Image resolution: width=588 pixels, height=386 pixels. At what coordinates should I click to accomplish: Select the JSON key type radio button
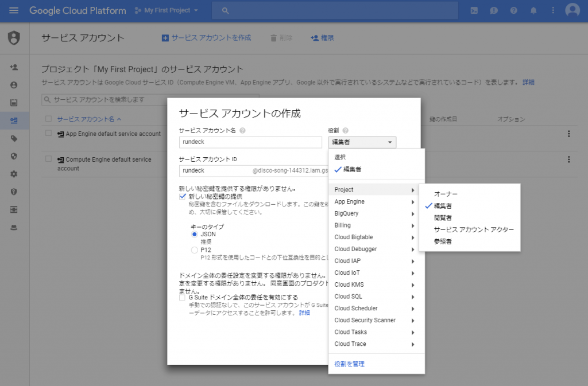pos(194,235)
